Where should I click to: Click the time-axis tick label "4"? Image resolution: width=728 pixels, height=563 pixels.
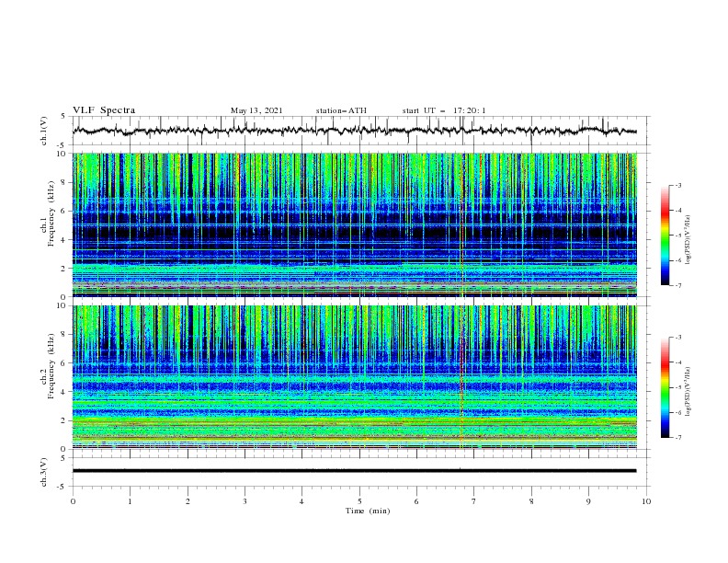[301, 501]
